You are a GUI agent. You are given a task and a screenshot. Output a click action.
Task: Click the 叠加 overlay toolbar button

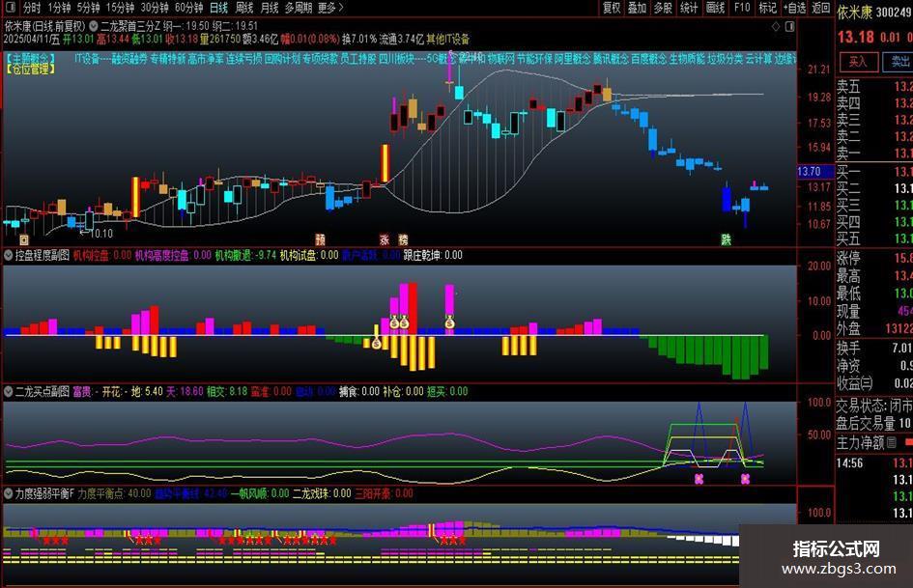[637, 8]
